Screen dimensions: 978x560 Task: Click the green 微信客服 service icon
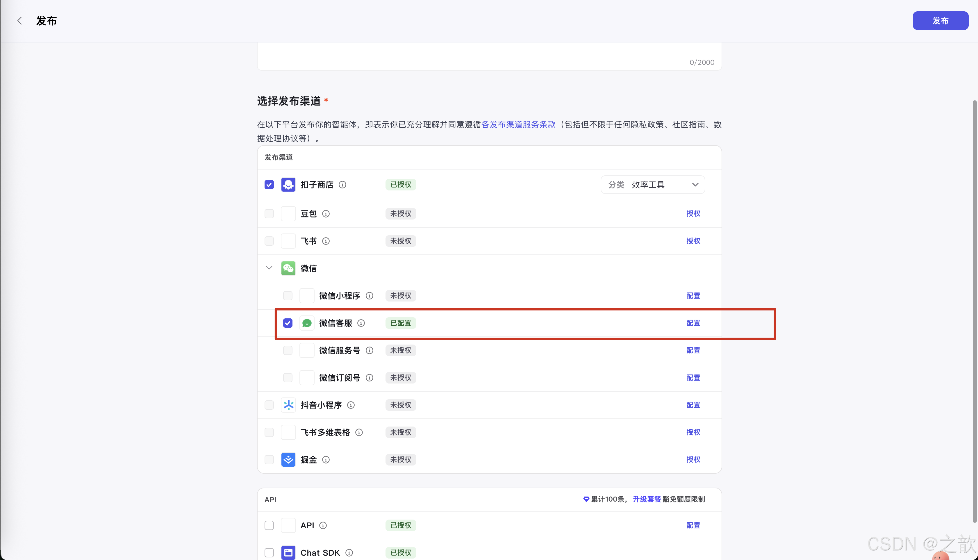[306, 323]
